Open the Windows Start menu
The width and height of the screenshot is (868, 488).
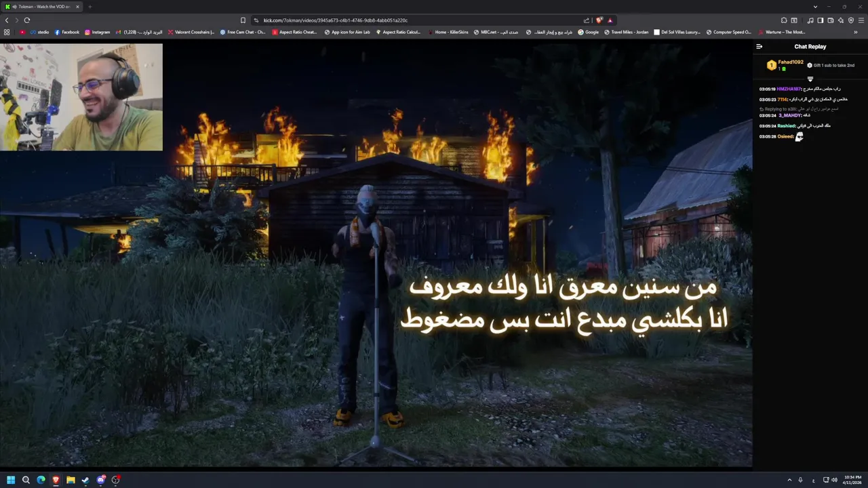pyautogui.click(x=11, y=480)
